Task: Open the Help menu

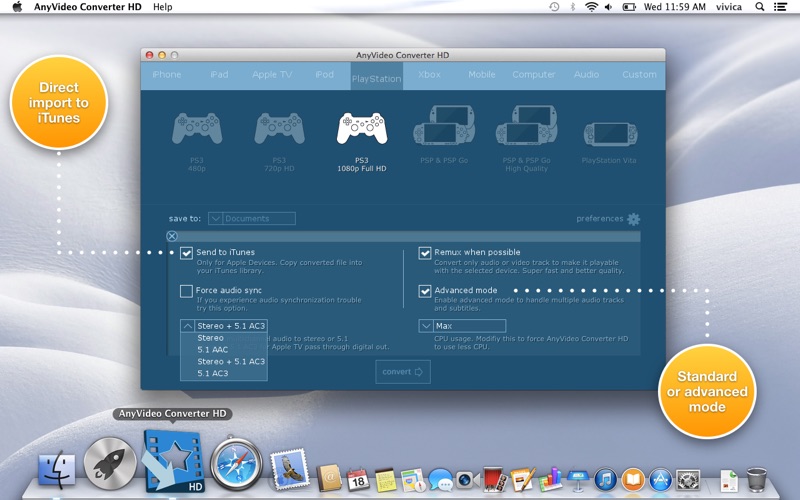Action: tap(162, 7)
